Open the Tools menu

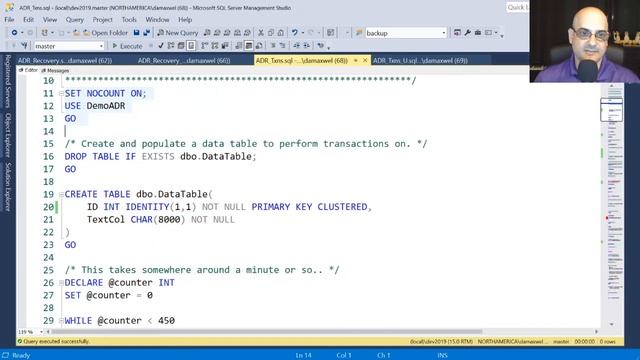[129, 19]
